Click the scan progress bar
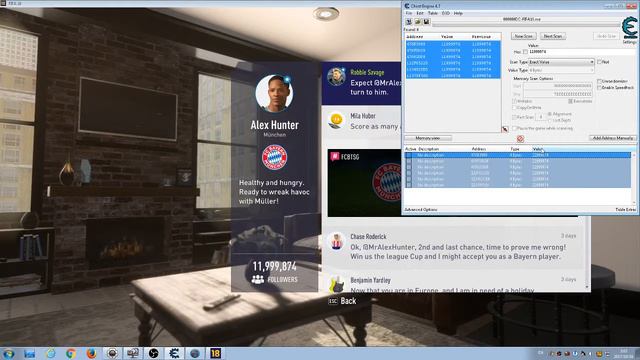This screenshot has width=640, height=360. [x=526, y=25]
